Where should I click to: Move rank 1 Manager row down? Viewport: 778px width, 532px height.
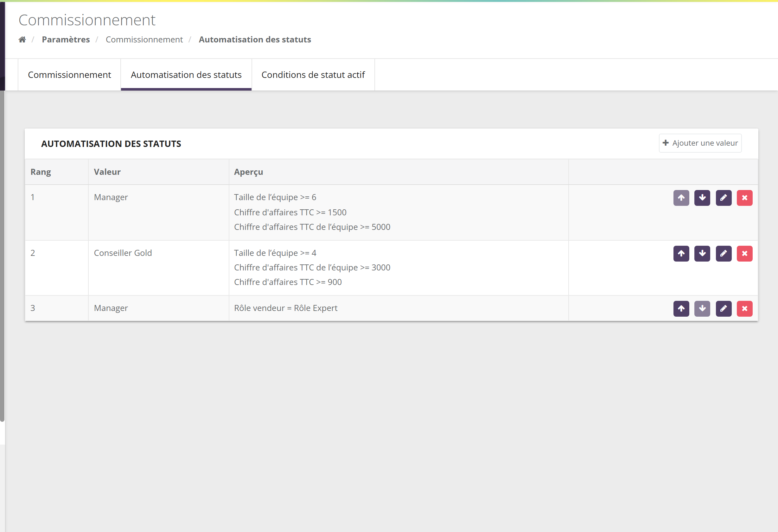(x=702, y=198)
